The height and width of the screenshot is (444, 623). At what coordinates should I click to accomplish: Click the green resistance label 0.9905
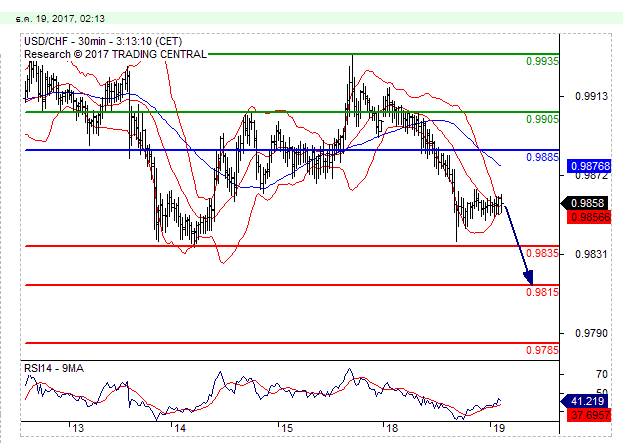pyautogui.click(x=542, y=119)
